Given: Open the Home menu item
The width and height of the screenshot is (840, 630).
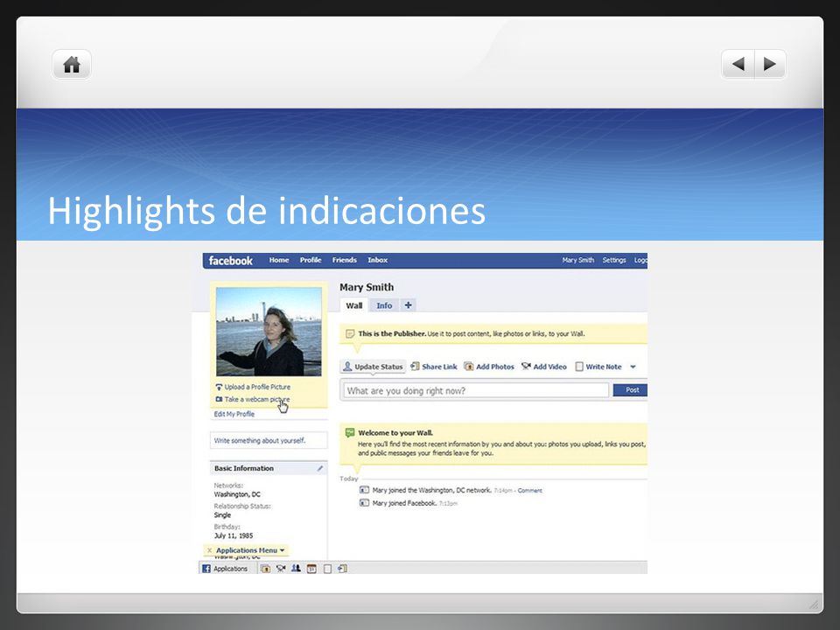Looking at the screenshot, I should pyautogui.click(x=279, y=261).
